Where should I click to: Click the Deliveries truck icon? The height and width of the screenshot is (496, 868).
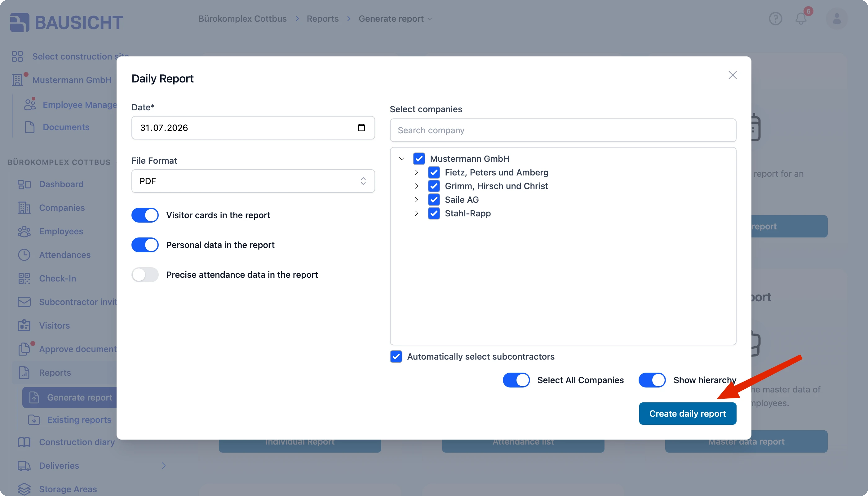(24, 466)
